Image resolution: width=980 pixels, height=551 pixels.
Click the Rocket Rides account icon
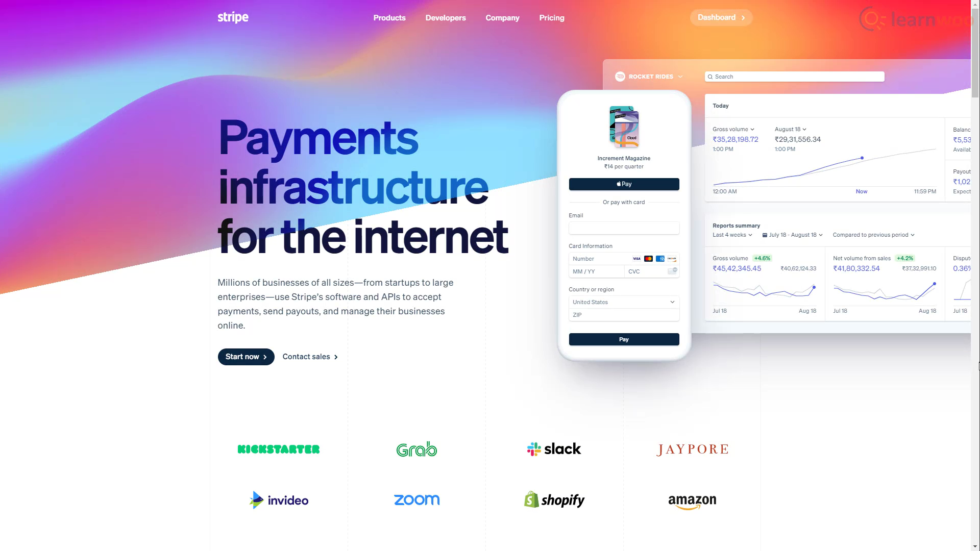pyautogui.click(x=620, y=76)
